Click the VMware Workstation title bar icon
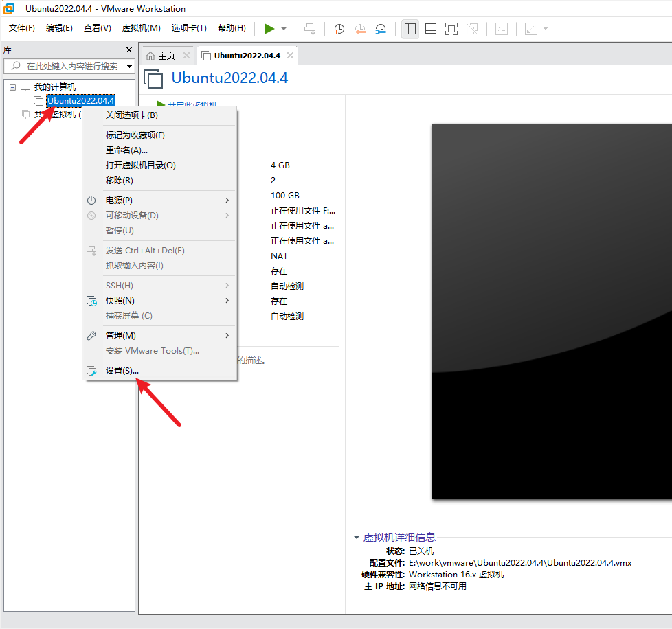The image size is (672, 629). 9,8
